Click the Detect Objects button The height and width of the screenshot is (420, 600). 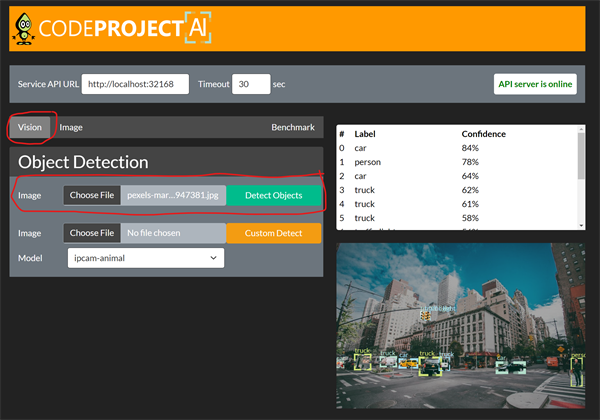[x=274, y=195]
